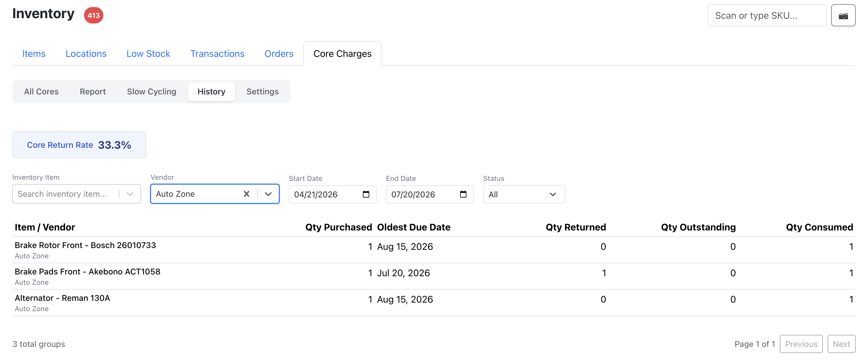Viewport: 868px width, 363px height.
Task: Open the Start Date calendar picker icon
Action: pos(365,194)
